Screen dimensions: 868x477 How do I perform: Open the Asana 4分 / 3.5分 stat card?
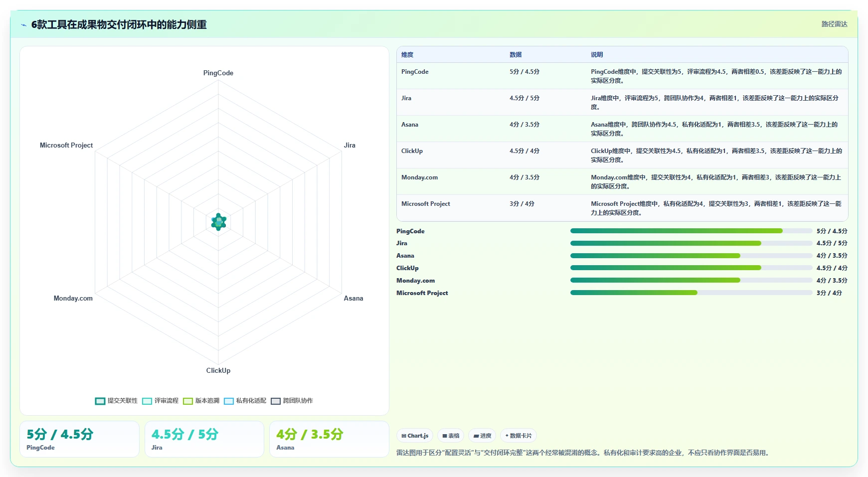[329, 439]
